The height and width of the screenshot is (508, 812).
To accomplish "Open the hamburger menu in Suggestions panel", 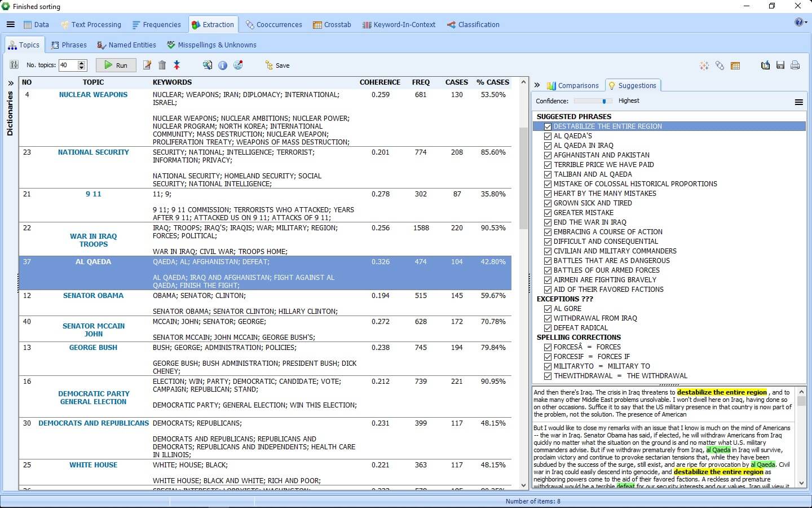I will click(x=798, y=102).
